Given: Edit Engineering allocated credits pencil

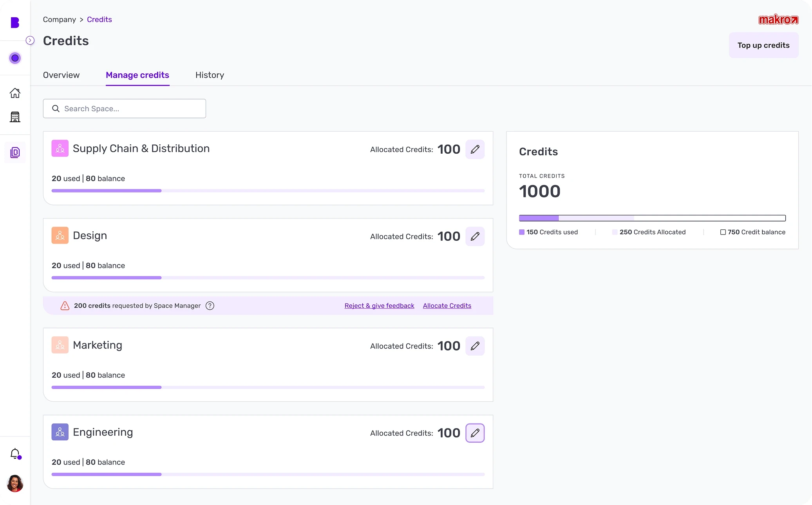Looking at the screenshot, I should tap(475, 433).
